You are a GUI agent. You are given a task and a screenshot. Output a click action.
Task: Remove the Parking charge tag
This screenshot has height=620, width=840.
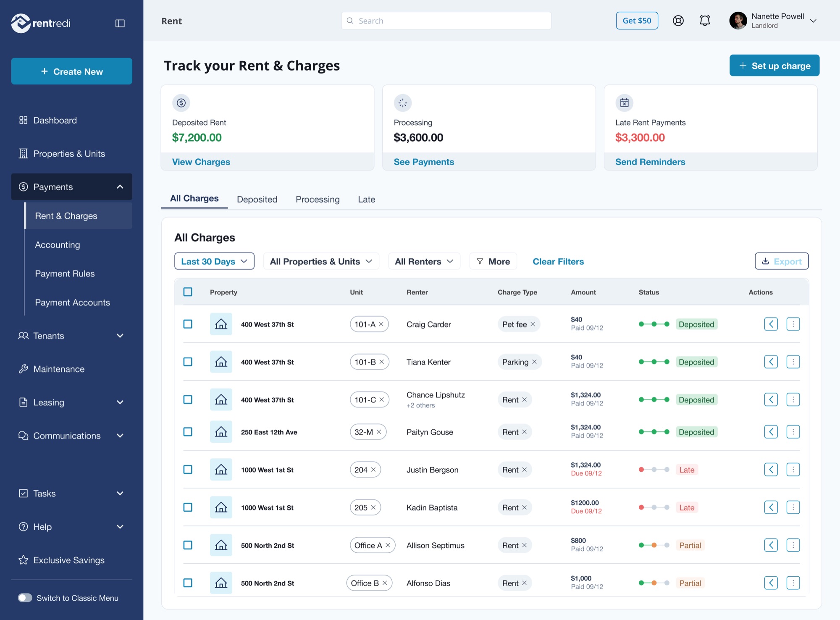click(x=534, y=362)
